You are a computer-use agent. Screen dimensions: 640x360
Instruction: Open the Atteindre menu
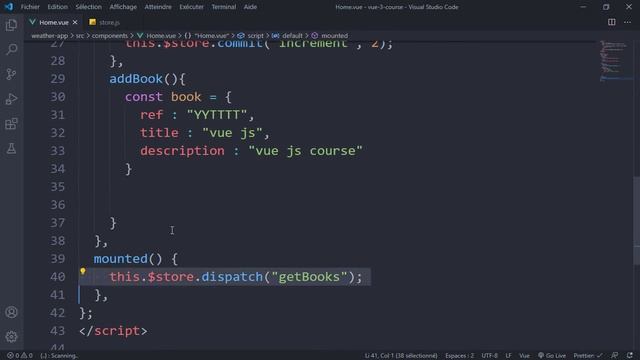(158, 7)
